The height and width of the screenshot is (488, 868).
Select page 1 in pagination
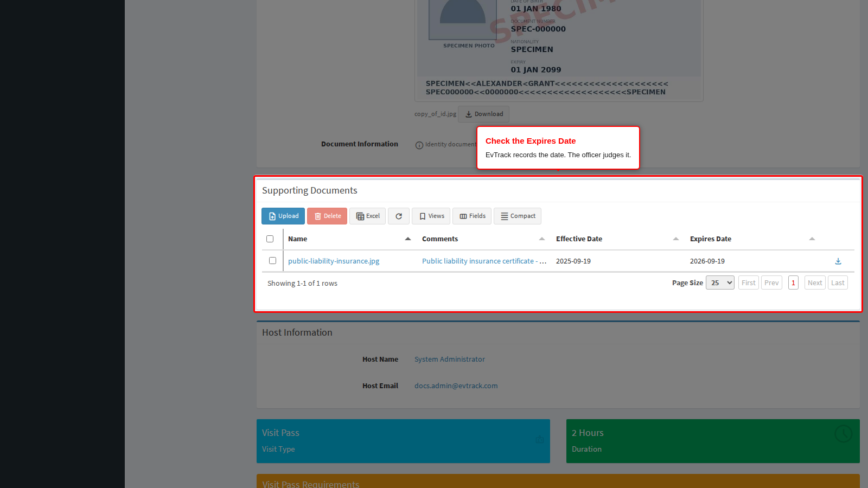[x=793, y=282]
